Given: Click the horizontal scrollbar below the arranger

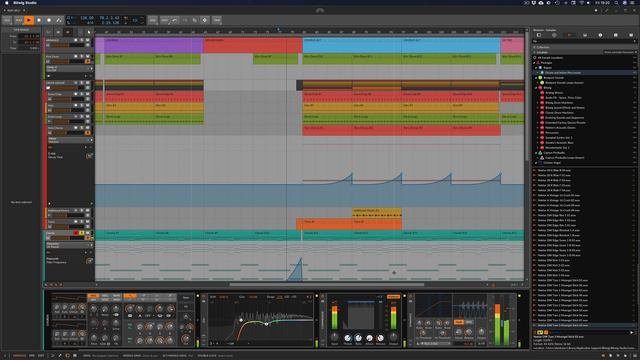Looking at the screenshot, I should tap(327, 284).
